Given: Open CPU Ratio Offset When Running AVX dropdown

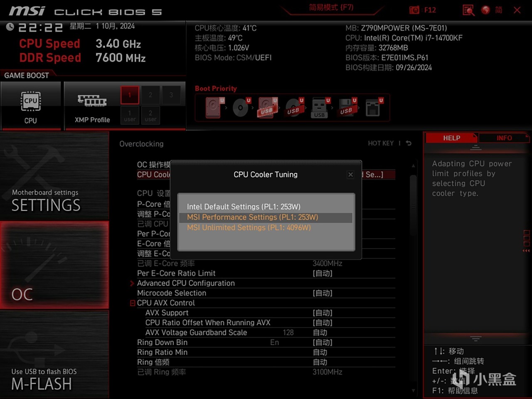Looking at the screenshot, I should tap(323, 323).
